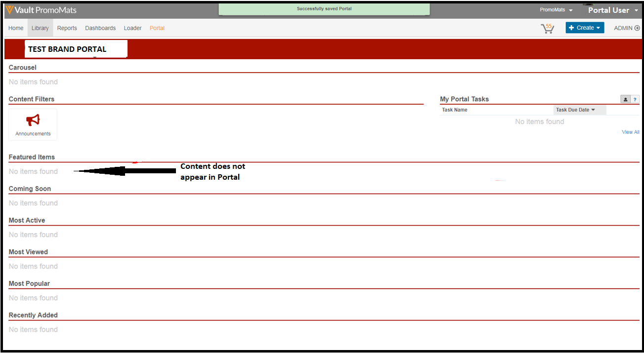Image resolution: width=644 pixels, height=353 pixels.
Task: Select the Portal tab
Action: (x=157, y=28)
